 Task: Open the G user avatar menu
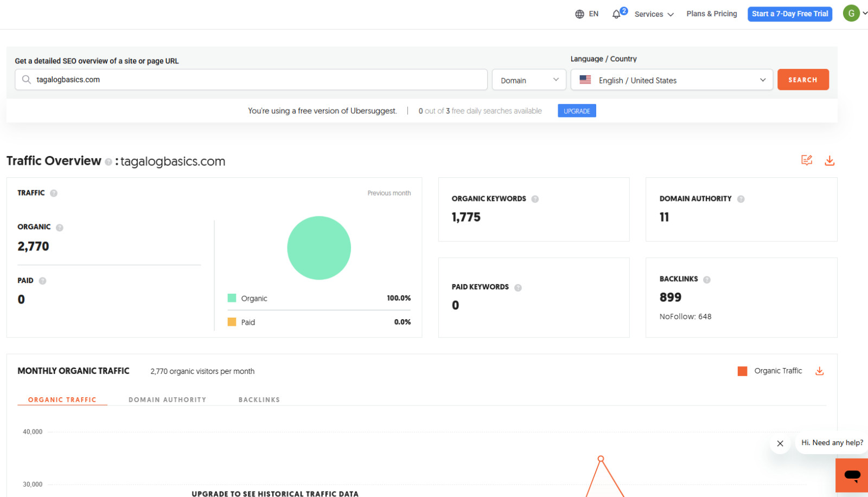coord(851,13)
